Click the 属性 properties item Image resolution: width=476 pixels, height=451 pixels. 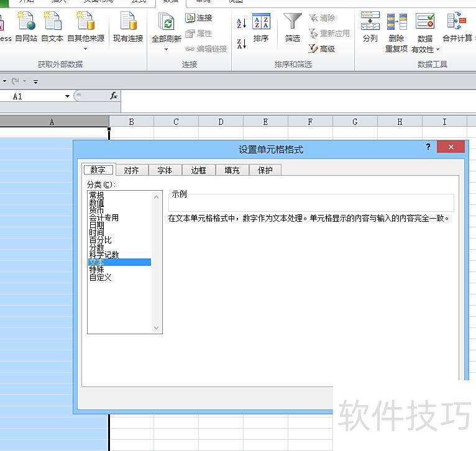click(x=199, y=34)
